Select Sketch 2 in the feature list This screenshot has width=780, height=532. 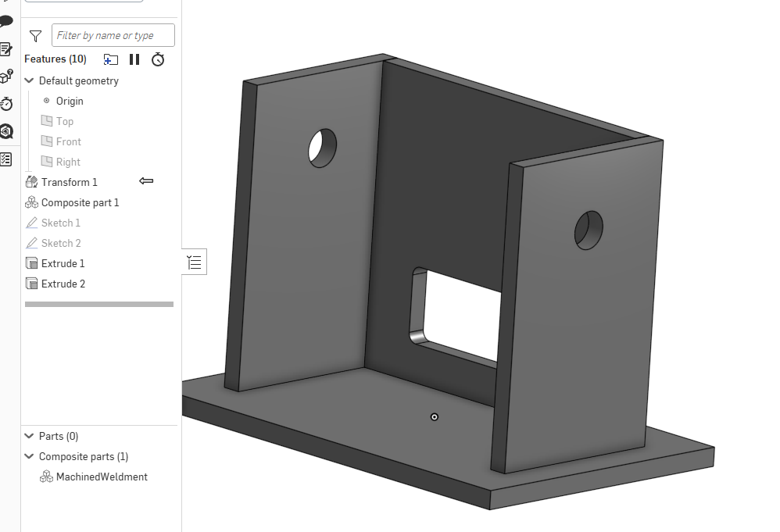pos(61,244)
